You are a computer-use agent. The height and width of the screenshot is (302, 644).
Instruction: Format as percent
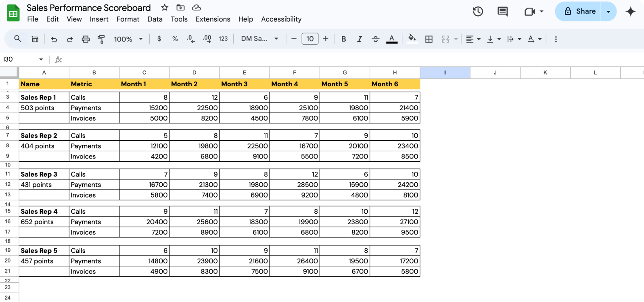point(175,39)
